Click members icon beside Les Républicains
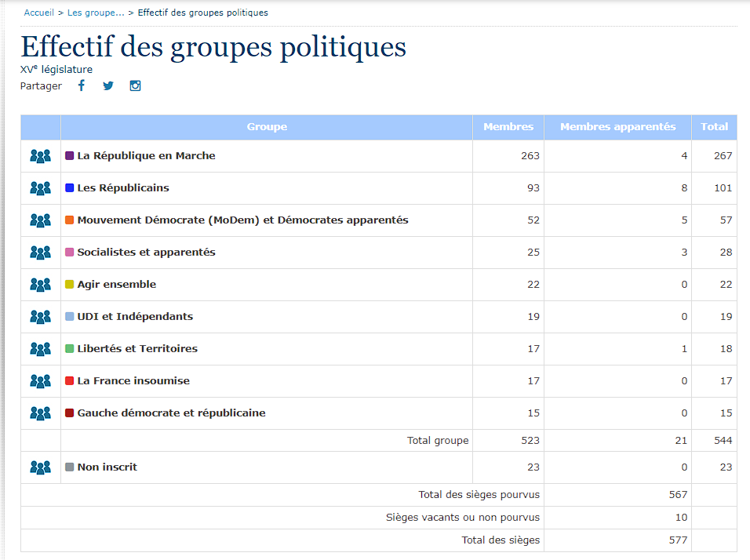The height and width of the screenshot is (560, 750). coord(40,188)
